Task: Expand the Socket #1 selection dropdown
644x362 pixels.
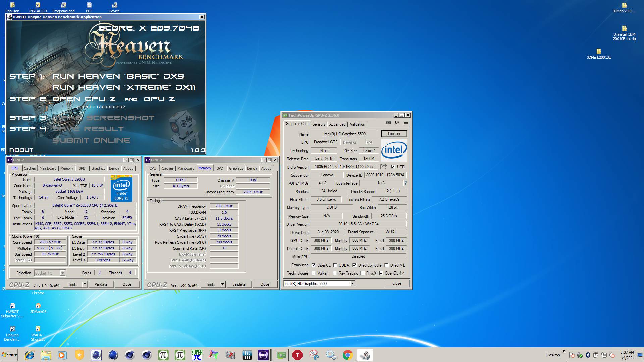Action: [x=62, y=273]
